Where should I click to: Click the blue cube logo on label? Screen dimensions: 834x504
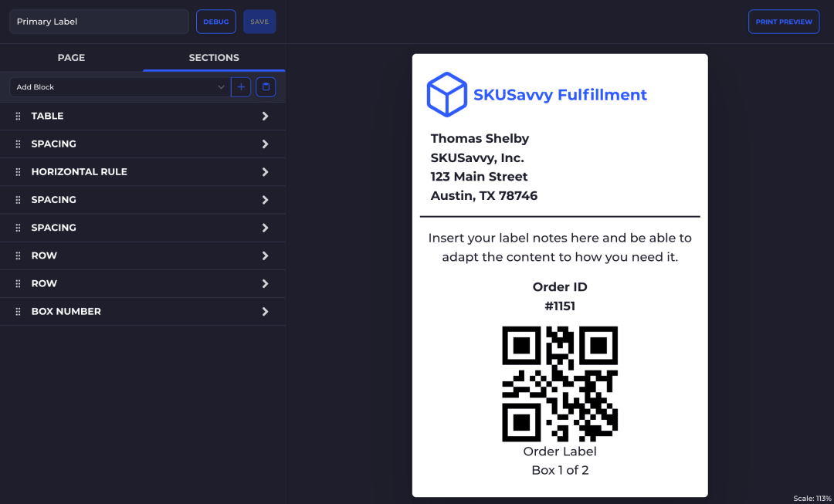pos(447,95)
